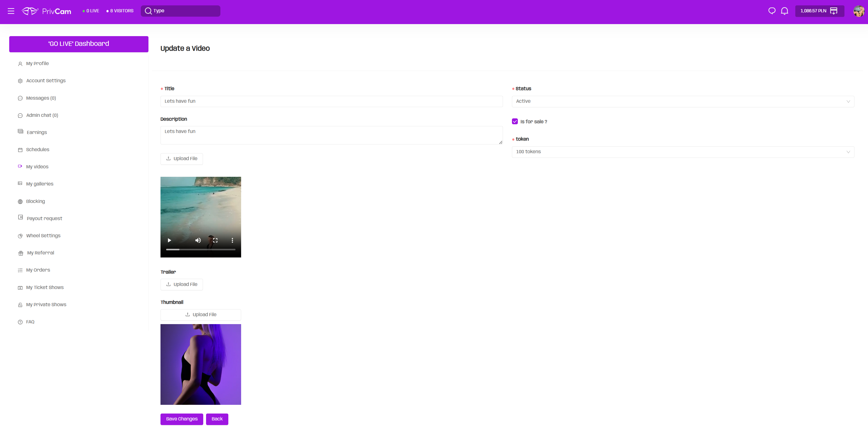
Task: Play the uploaded beach video
Action: click(x=169, y=240)
